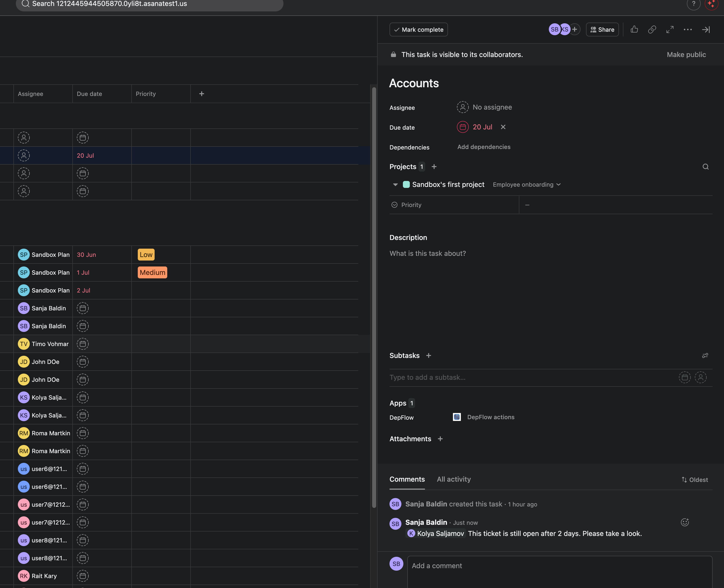Screen dimensions: 724x588
Task: Assign the new subtask person icon
Action: pyautogui.click(x=700, y=377)
